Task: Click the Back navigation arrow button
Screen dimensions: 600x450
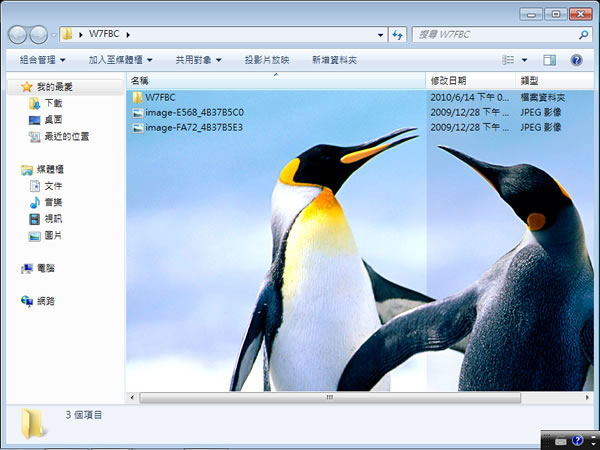Action: 18,35
